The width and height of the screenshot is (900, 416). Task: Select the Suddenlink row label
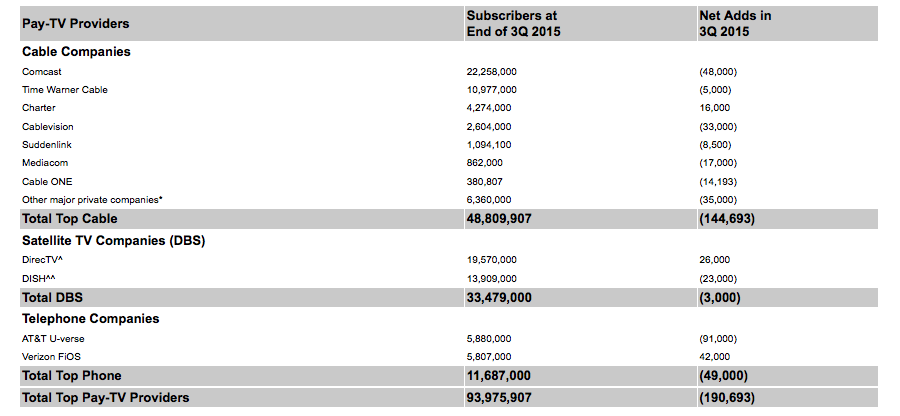(46, 145)
